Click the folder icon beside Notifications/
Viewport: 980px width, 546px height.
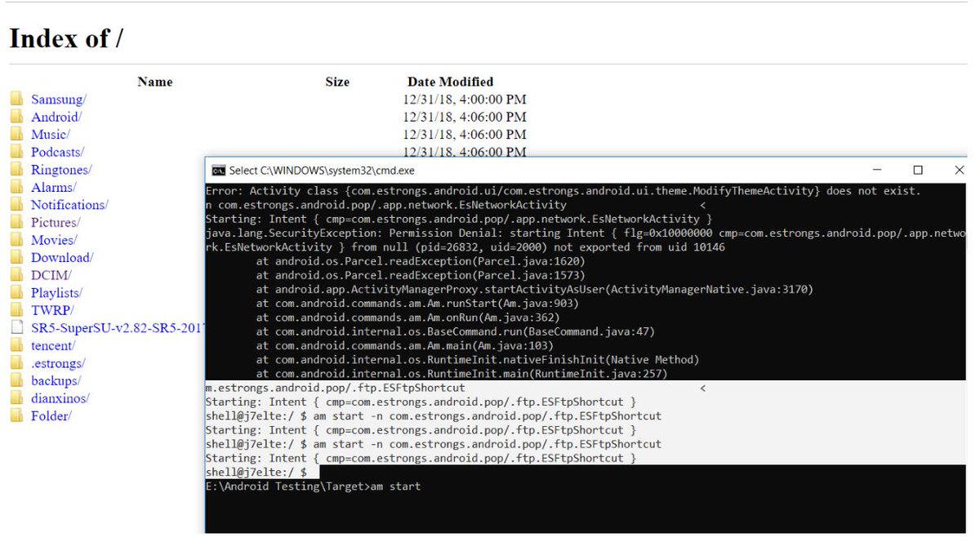[16, 205]
